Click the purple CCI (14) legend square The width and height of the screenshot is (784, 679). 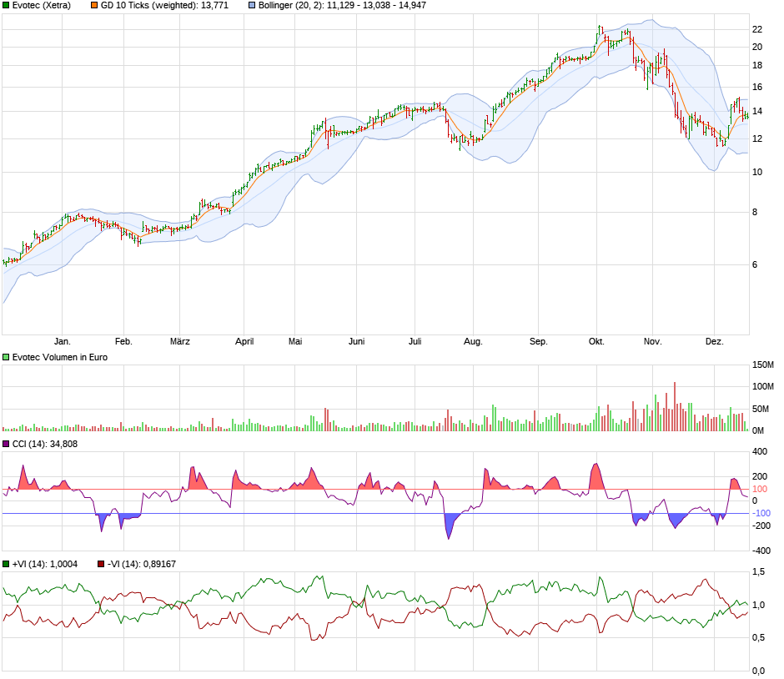click(x=7, y=445)
